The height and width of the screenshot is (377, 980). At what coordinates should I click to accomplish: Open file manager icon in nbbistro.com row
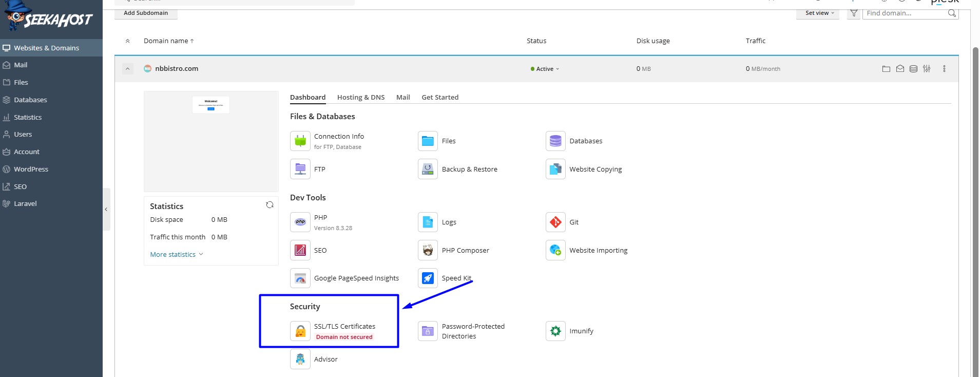click(x=886, y=69)
